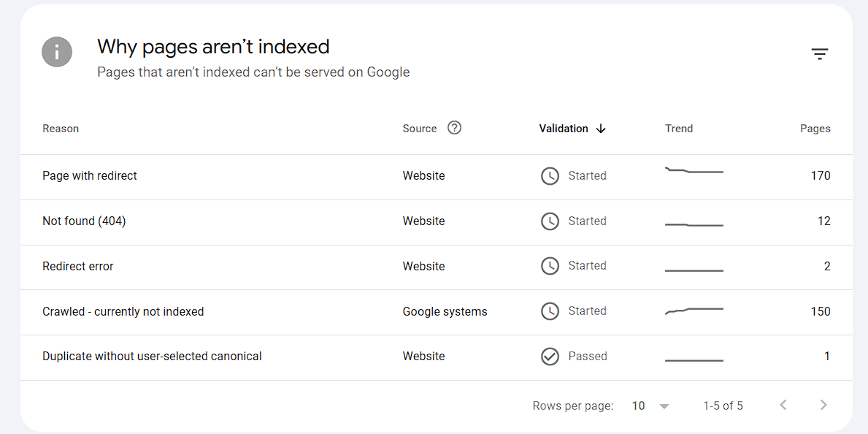
Task: Click the Reason column header
Action: pyautogui.click(x=61, y=129)
